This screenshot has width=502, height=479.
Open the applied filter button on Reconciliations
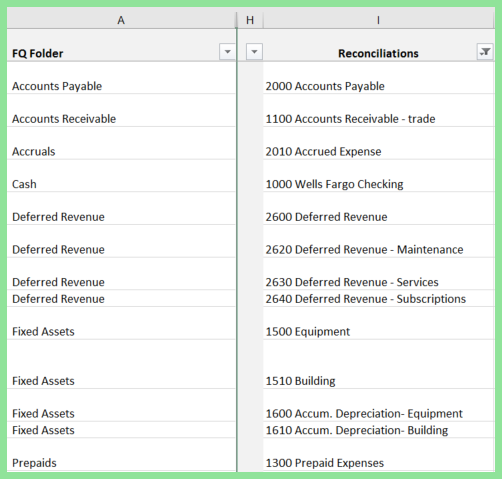tap(485, 52)
